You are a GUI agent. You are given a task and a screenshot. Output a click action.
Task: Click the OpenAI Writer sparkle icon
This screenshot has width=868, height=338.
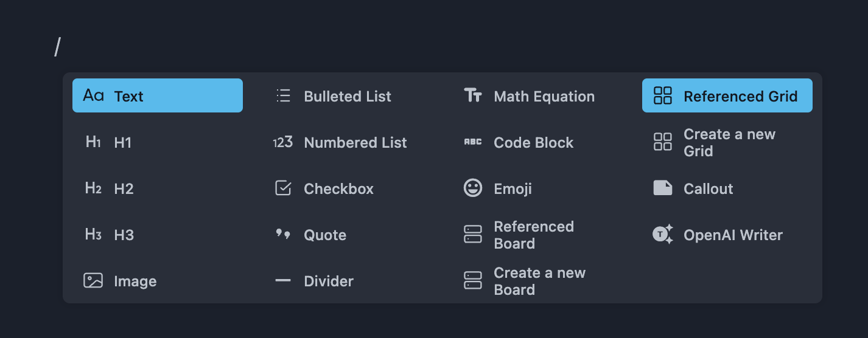663,235
